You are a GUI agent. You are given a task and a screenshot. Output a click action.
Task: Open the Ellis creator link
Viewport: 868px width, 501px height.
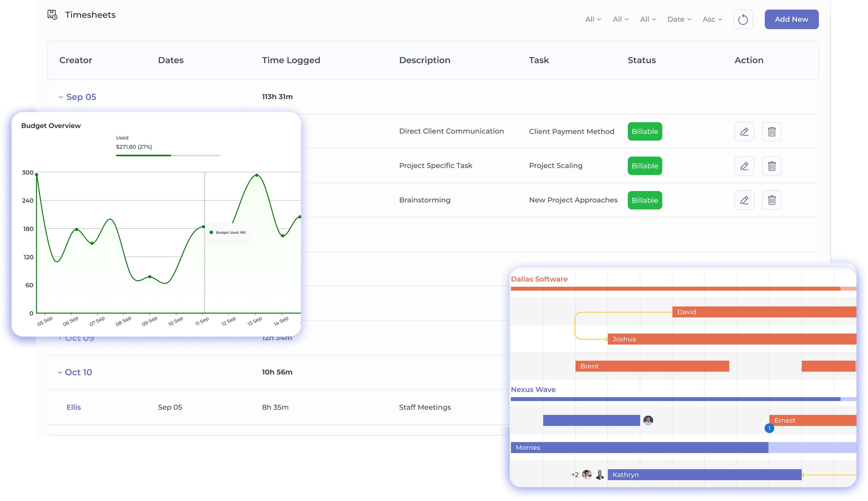click(x=73, y=407)
